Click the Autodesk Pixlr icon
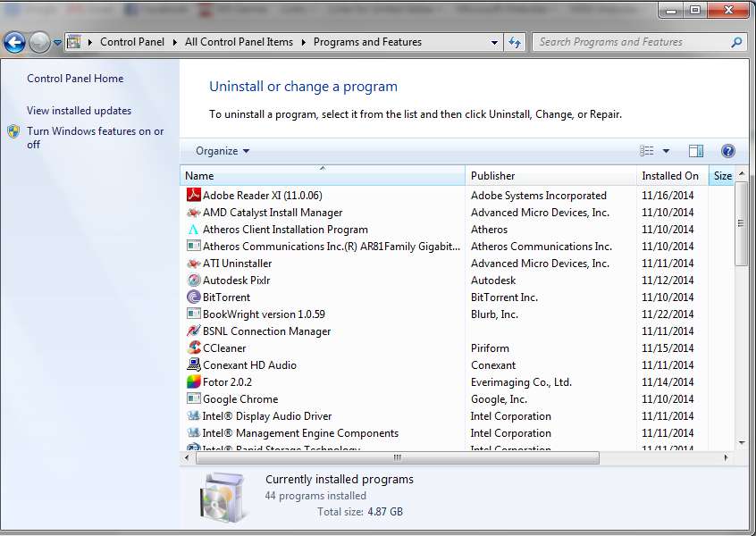 pos(193,280)
